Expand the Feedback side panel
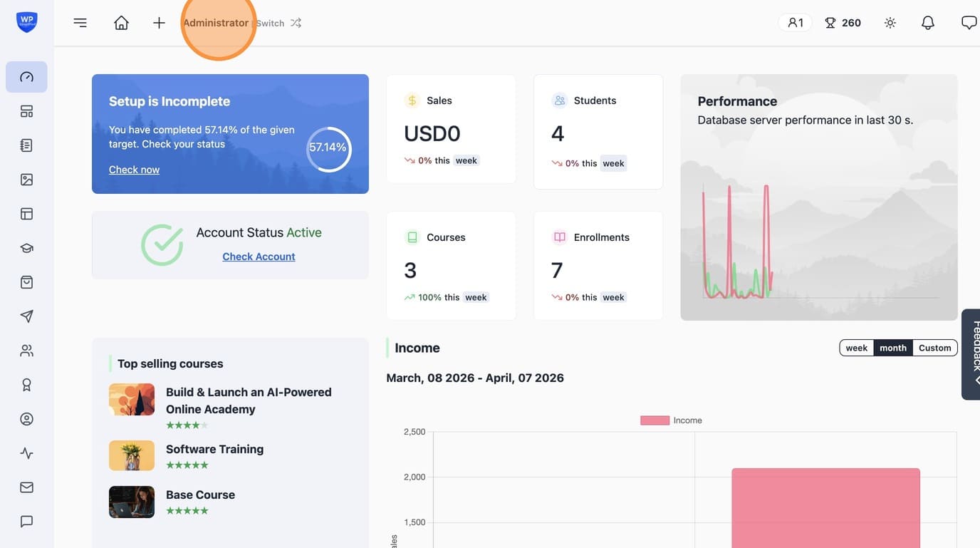 (971, 354)
